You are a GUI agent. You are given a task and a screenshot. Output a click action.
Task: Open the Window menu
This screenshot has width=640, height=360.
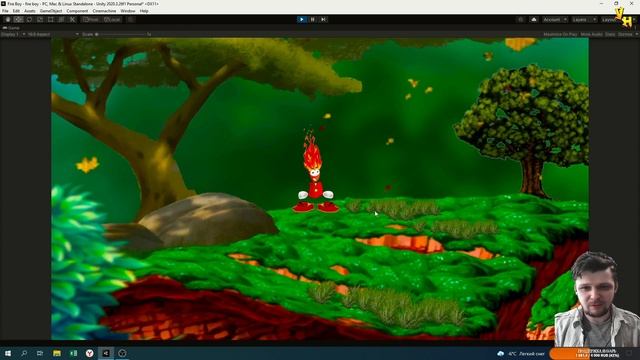click(128, 11)
